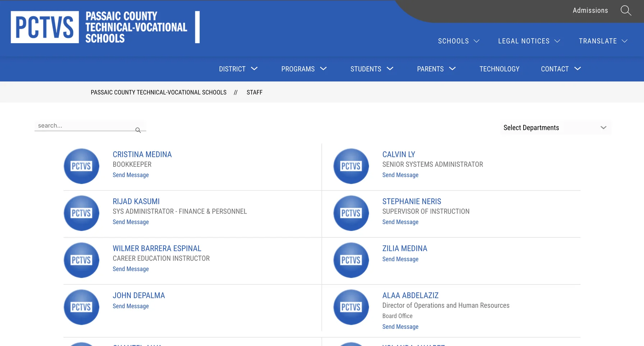
Task: Open Wilmer Barrera Espinal's name link
Action: (x=157, y=249)
